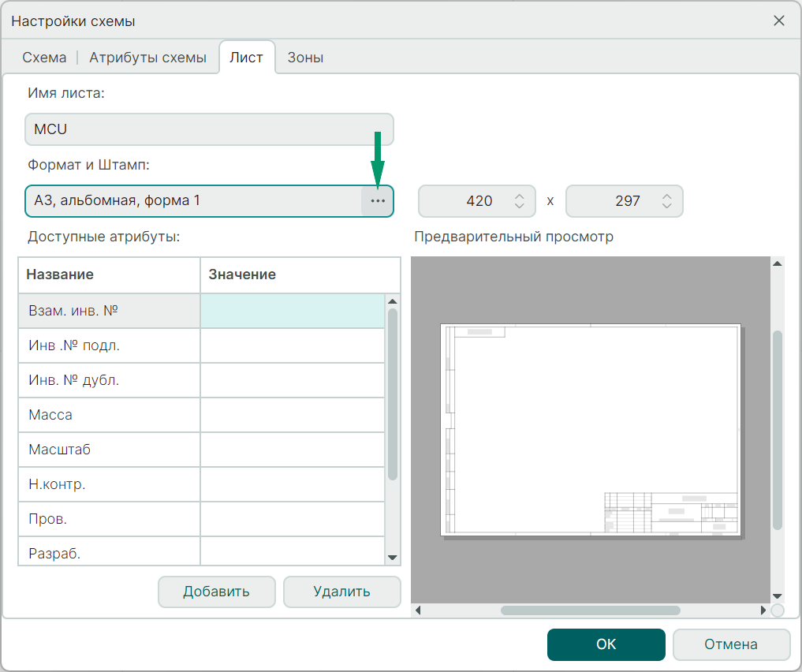Increase the 420 width value

(519, 196)
